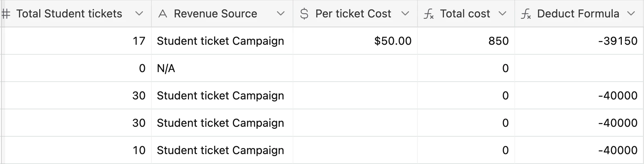Select the $50.00 Per ticket Cost cell
The image size is (644, 164).
[x=355, y=41]
